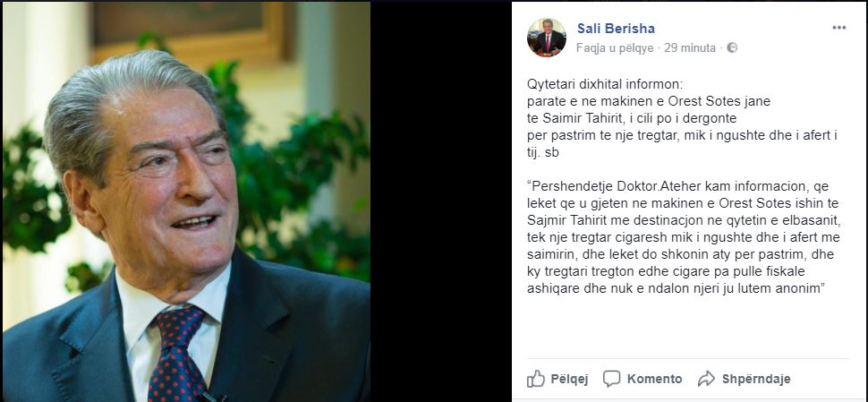The height and width of the screenshot is (402, 868).
Task: Click the speech bubble Komento icon
Action: pyautogui.click(x=611, y=379)
